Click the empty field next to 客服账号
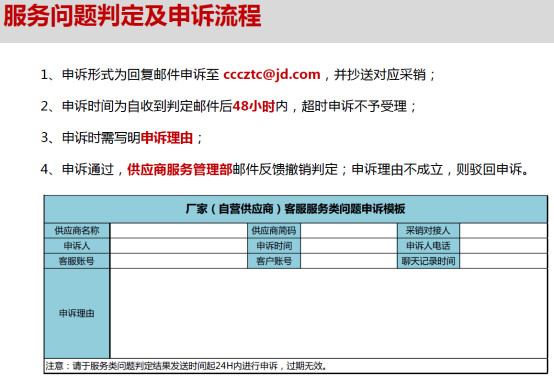 point(179,261)
